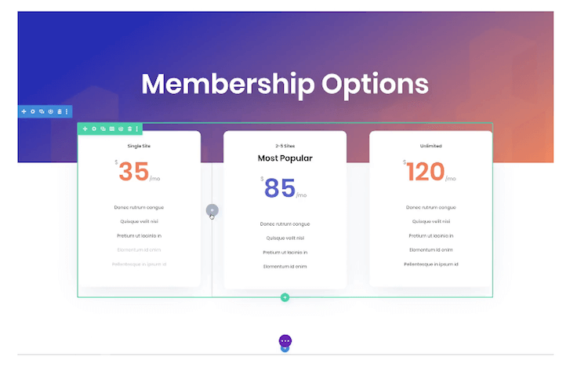This screenshot has height=378, width=588.
Task: Delete the row via green trash icon
Action: coord(129,129)
